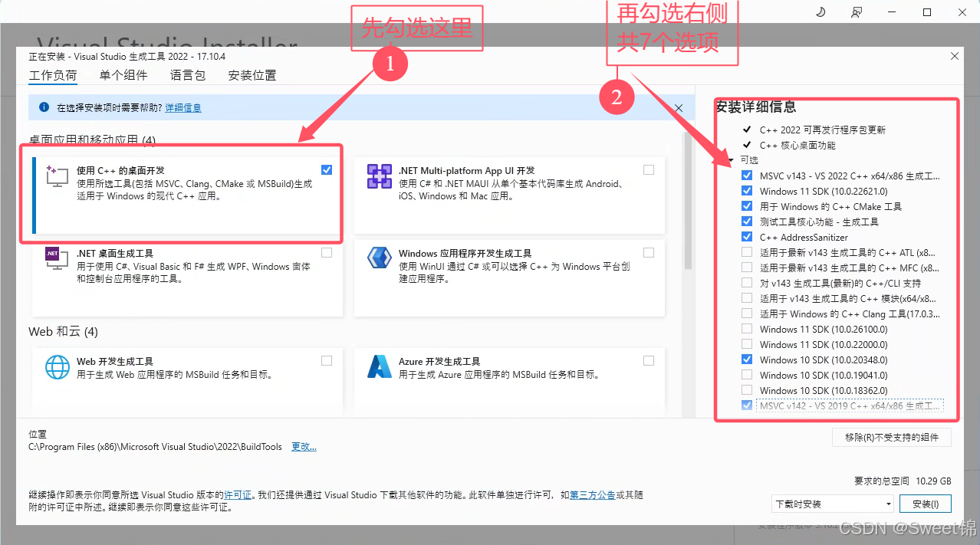Click the Web development build tools globe icon

coord(57,367)
